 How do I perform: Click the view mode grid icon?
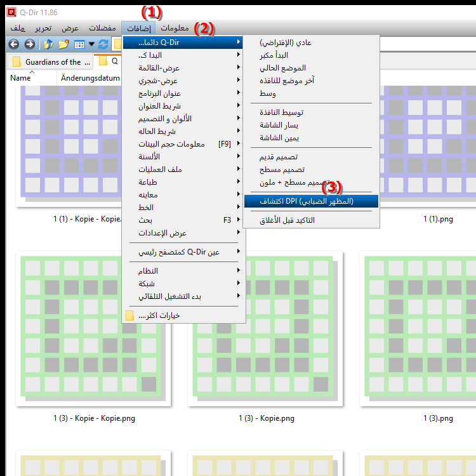click(79, 44)
